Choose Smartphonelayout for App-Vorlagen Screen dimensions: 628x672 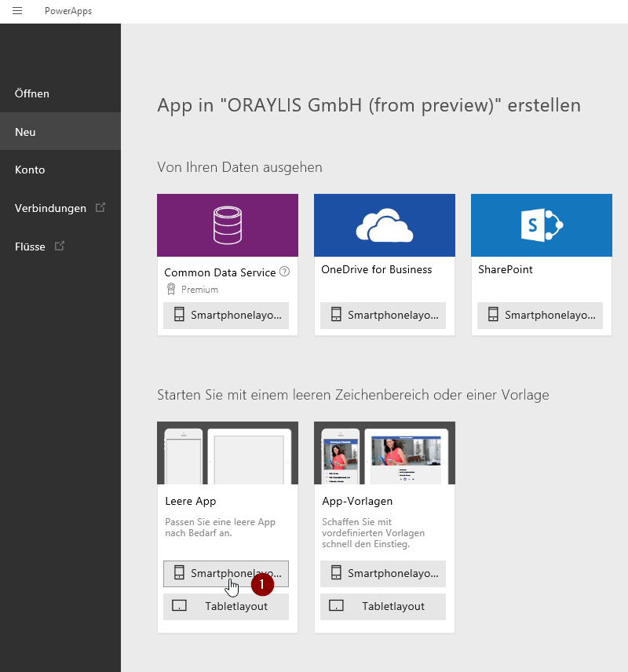point(383,573)
